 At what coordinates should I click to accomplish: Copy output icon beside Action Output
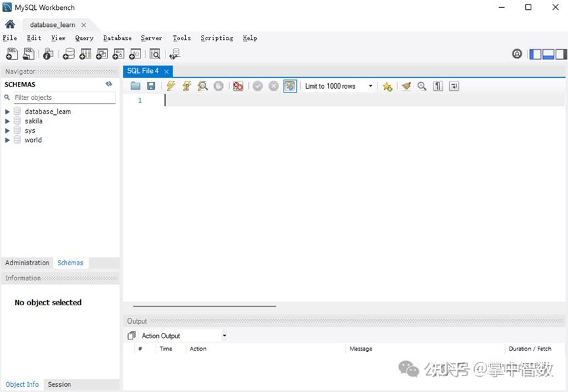pos(131,336)
